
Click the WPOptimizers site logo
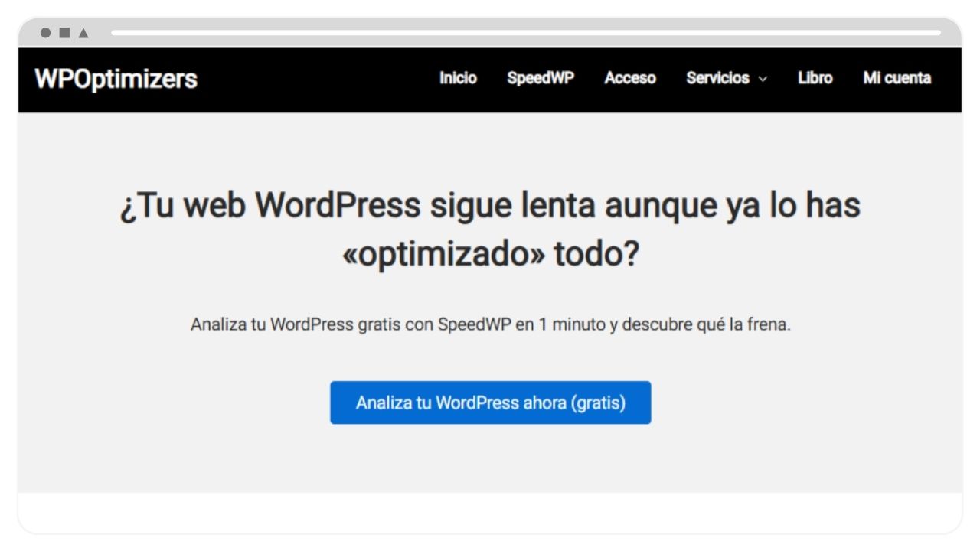click(116, 79)
